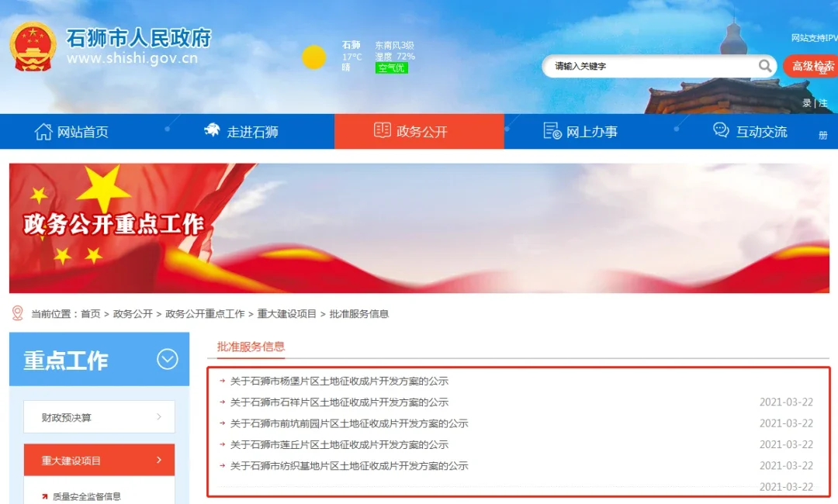Click the chat bubble icon beside 互动交流
This screenshot has width=838, height=504.
coord(721,129)
